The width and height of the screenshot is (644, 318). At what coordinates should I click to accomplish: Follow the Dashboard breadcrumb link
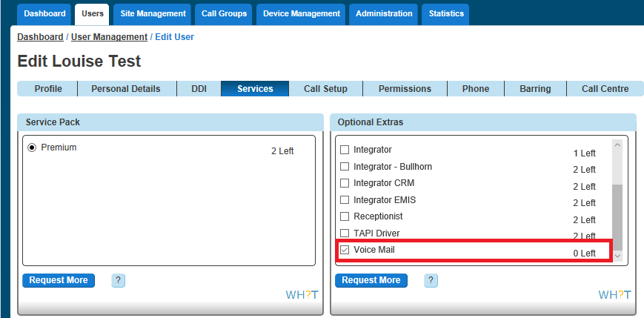tap(40, 37)
